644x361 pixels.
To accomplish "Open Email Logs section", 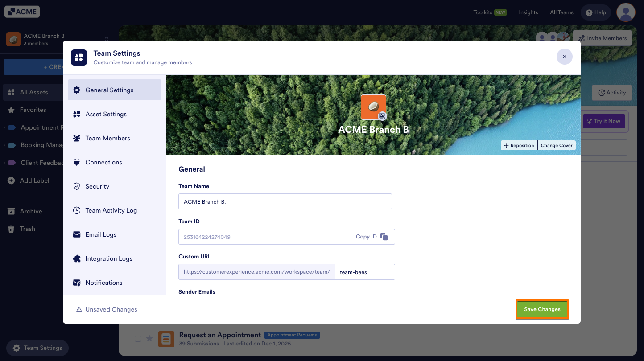I will [x=115, y=234].
